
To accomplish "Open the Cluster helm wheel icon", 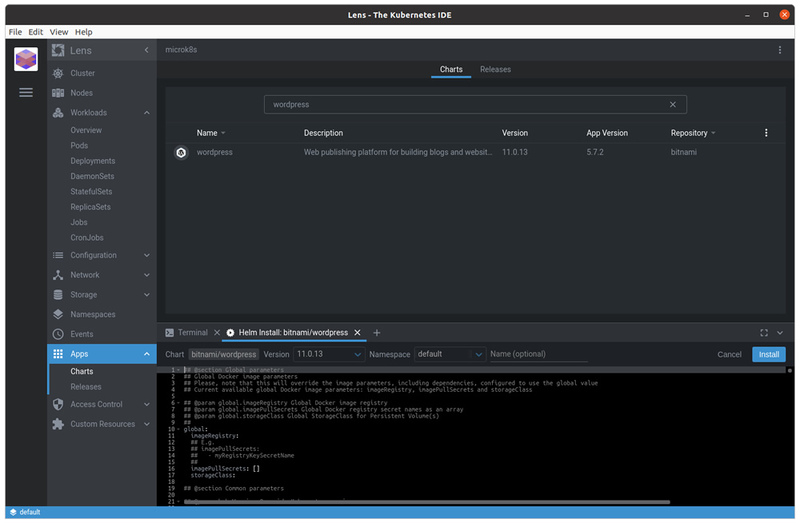I will pyautogui.click(x=58, y=73).
